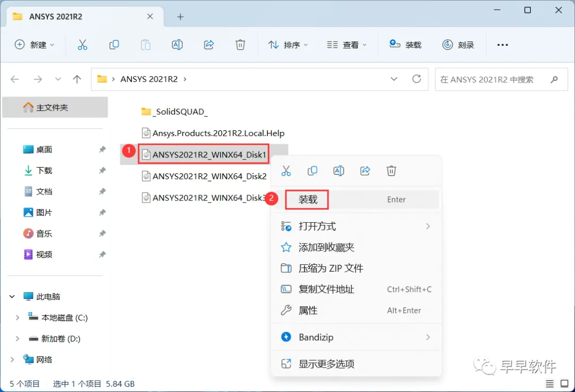Image resolution: width=575 pixels, height=392 pixels.
Task: Refresh the current folder
Action: pos(416,79)
